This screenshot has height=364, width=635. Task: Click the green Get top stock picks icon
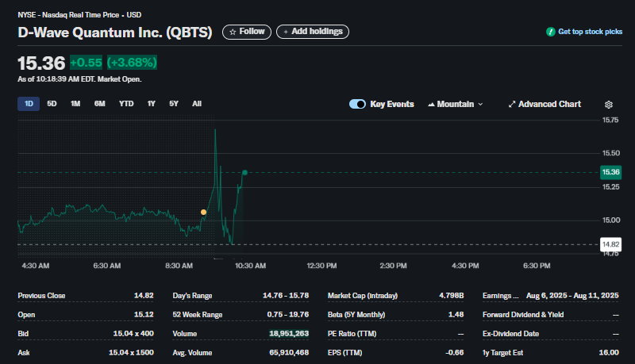(x=550, y=32)
